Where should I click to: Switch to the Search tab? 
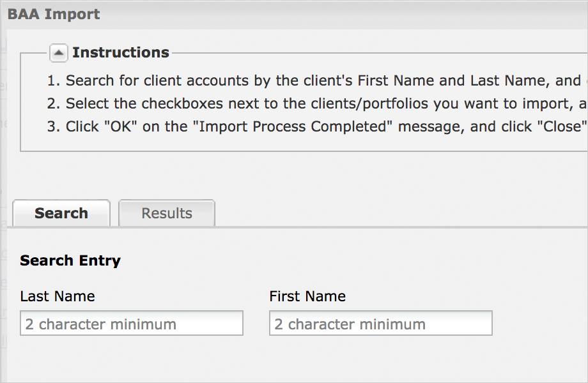click(x=61, y=213)
